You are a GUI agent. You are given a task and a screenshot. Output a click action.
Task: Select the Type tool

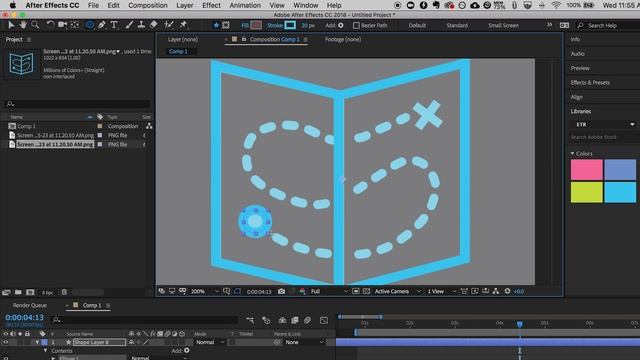point(114,25)
